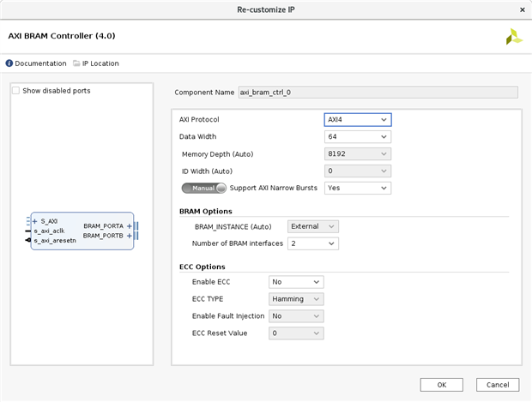Image resolution: width=532 pixels, height=402 pixels.
Task: Click the s_axi_aclk port pin
Action: point(27,231)
